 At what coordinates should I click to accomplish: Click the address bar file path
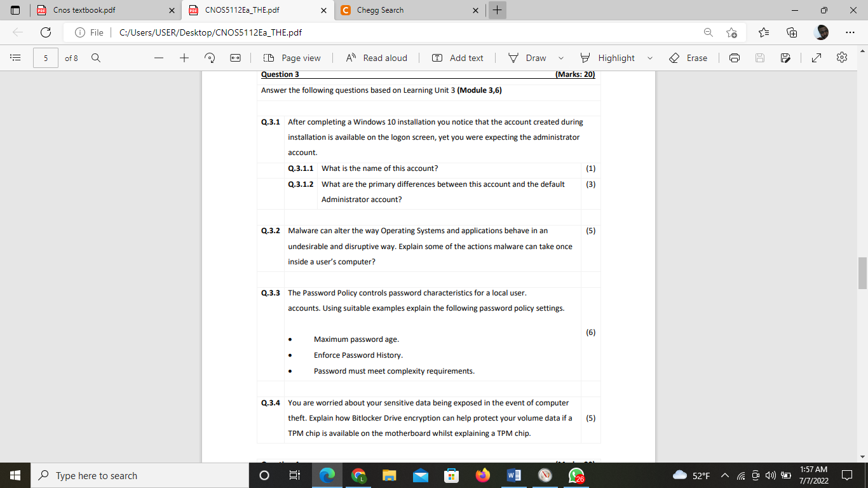[x=210, y=32]
